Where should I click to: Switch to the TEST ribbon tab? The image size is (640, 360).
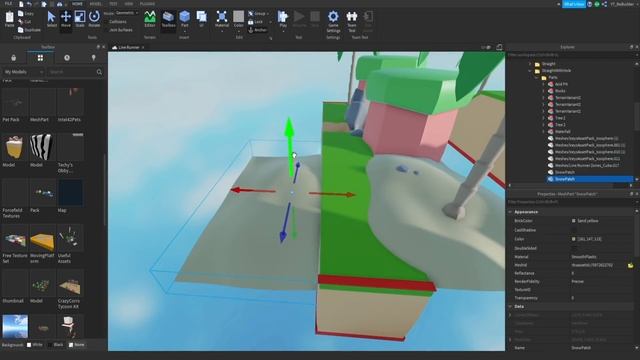coord(113,4)
